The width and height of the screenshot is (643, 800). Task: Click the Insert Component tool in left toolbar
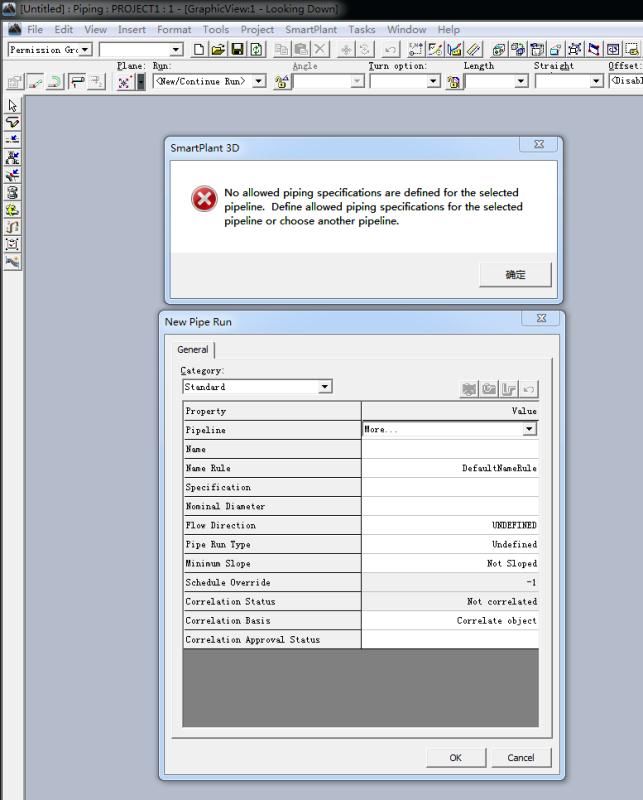coord(13,158)
